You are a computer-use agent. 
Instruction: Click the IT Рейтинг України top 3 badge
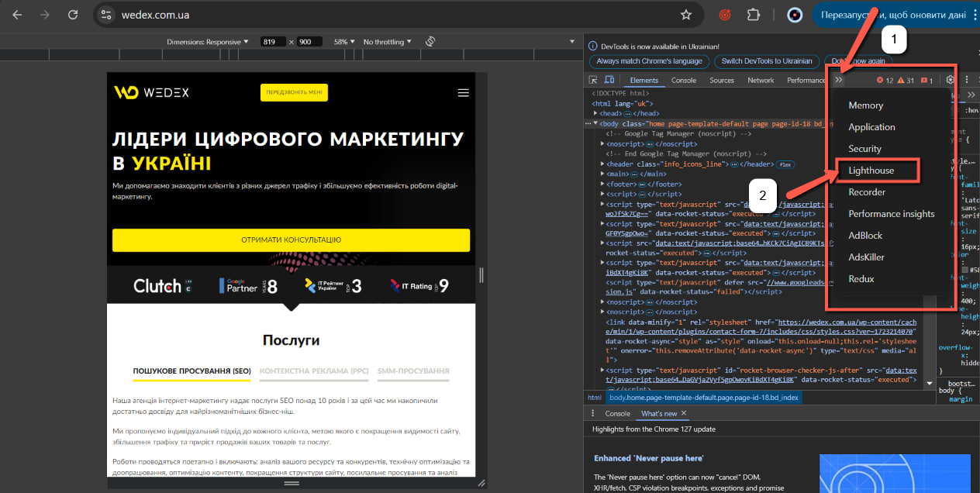(333, 285)
